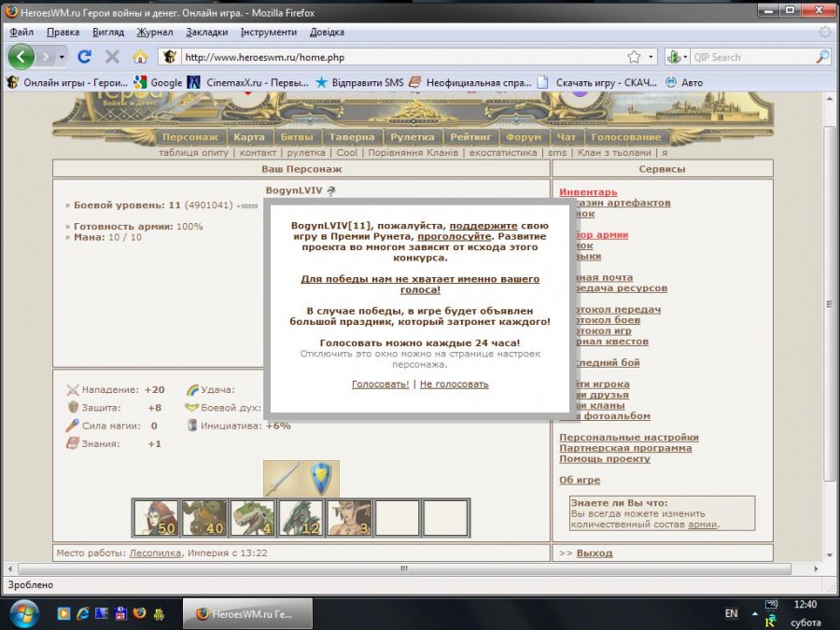This screenshot has height=630, width=840.
Task: Open the Форум game tab
Action: tap(524, 136)
